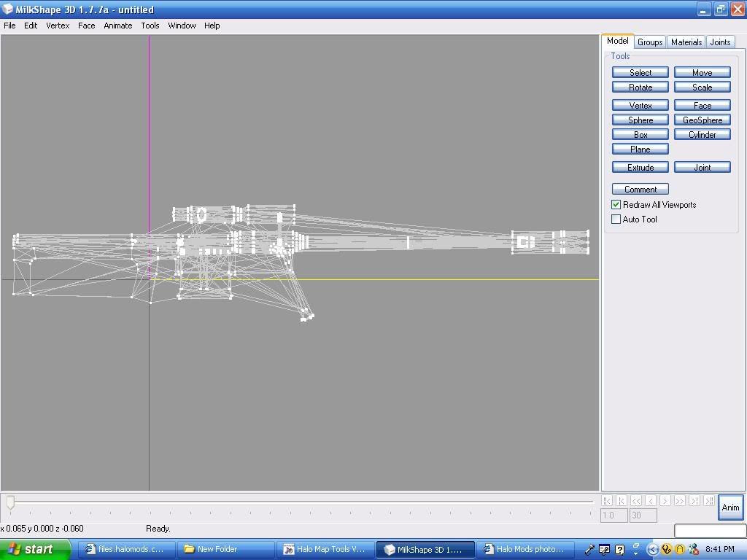
Task: Click the single-left play backward button
Action: tap(651, 500)
